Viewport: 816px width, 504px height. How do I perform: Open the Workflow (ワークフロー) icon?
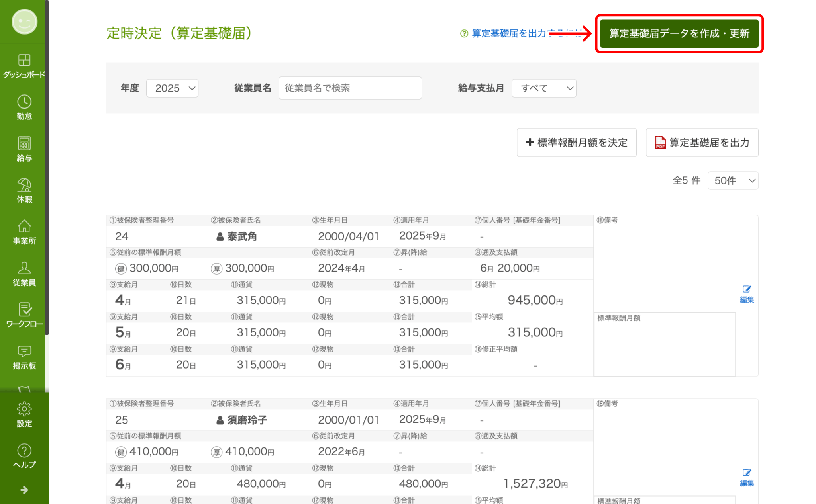click(24, 310)
